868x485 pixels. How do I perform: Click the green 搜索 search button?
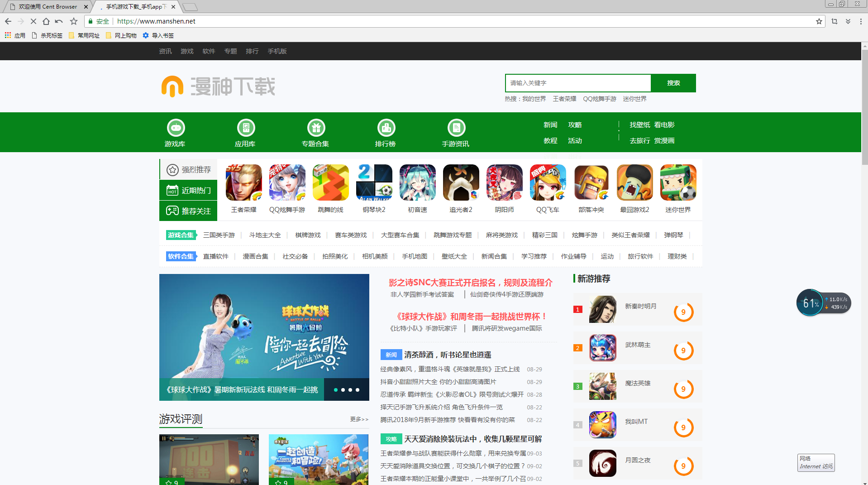pos(673,83)
